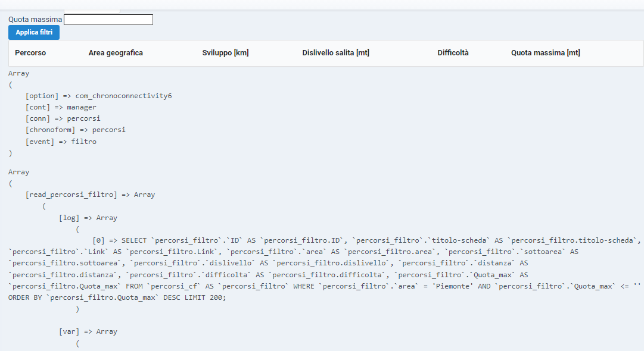Sort by the Percorso column header
Image resolution: width=644 pixels, height=351 pixels.
pyautogui.click(x=30, y=53)
